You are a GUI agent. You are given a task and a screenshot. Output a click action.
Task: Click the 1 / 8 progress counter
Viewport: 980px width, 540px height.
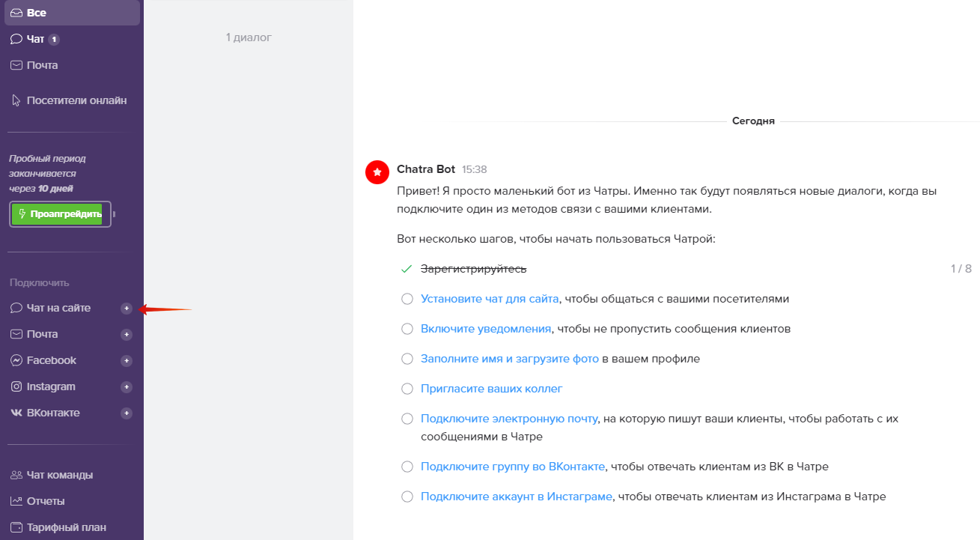[x=961, y=269]
